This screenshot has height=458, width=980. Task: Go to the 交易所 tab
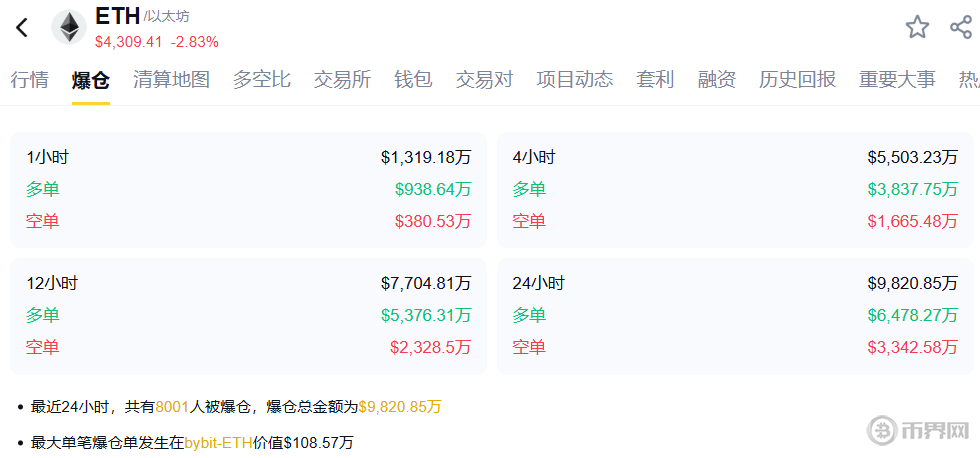[343, 80]
